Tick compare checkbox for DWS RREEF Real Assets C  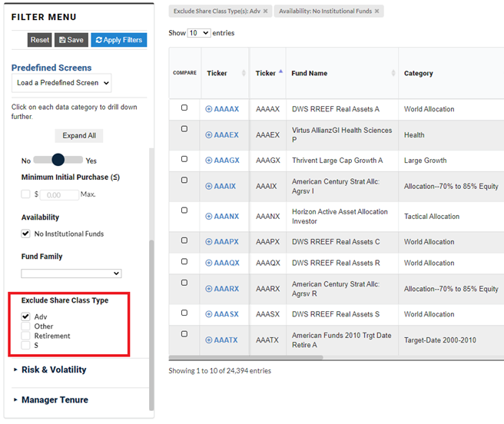[x=184, y=240]
